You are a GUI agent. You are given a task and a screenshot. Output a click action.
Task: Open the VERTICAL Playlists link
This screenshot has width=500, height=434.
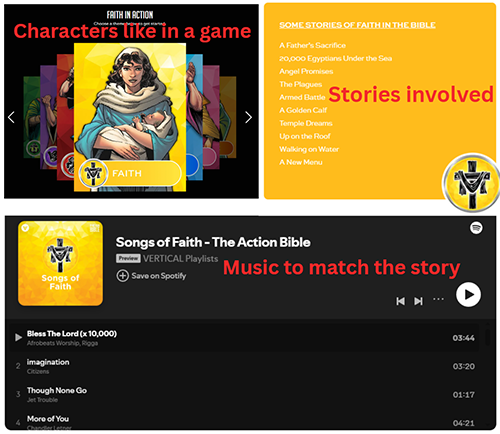(180, 259)
